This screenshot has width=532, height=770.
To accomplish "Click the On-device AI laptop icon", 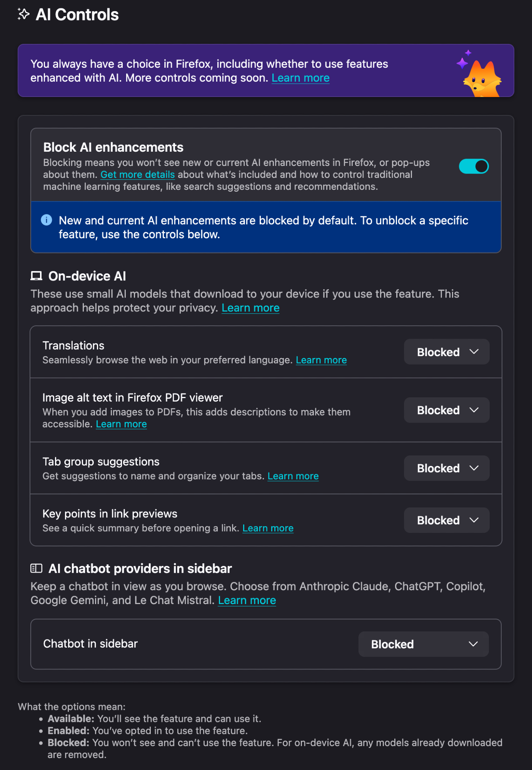I will 36,276.
